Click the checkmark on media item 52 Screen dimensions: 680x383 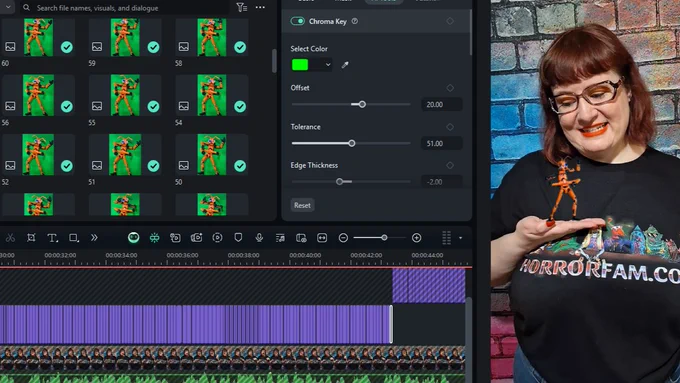pos(67,166)
